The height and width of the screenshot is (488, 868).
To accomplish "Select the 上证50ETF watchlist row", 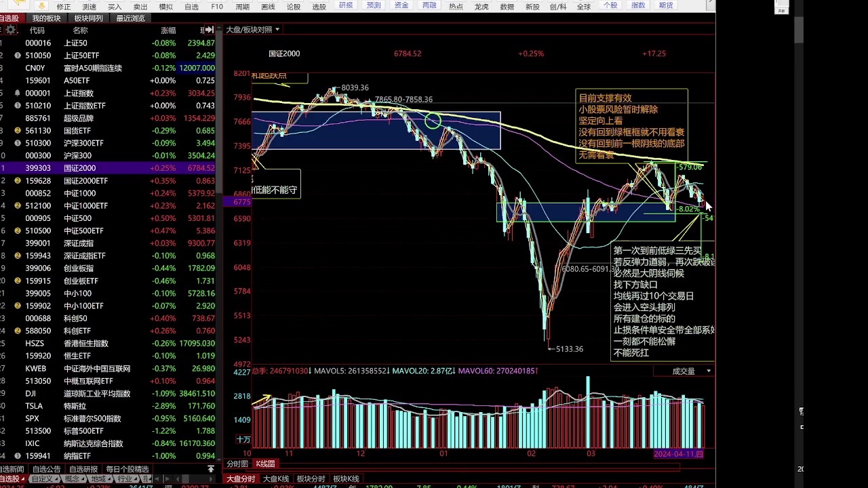I will coord(108,56).
